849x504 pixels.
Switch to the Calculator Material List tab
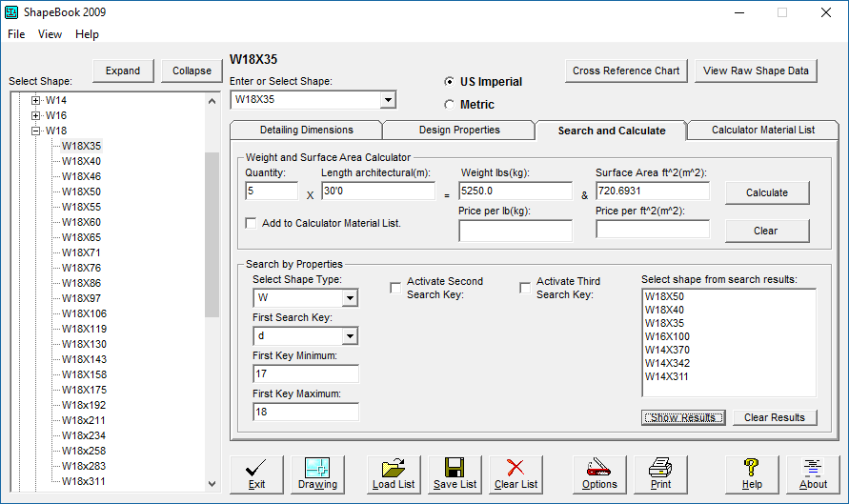pos(763,130)
